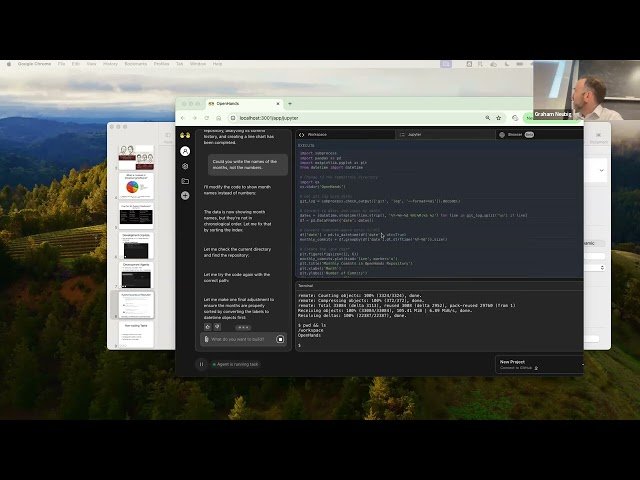Type in the 'What do you want to build?' field
This screenshot has width=640, height=480.
[240, 339]
